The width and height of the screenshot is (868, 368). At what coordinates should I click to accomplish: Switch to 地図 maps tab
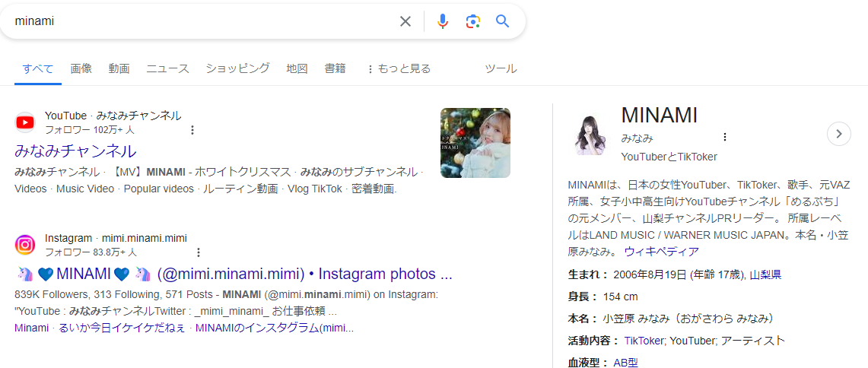[297, 69]
